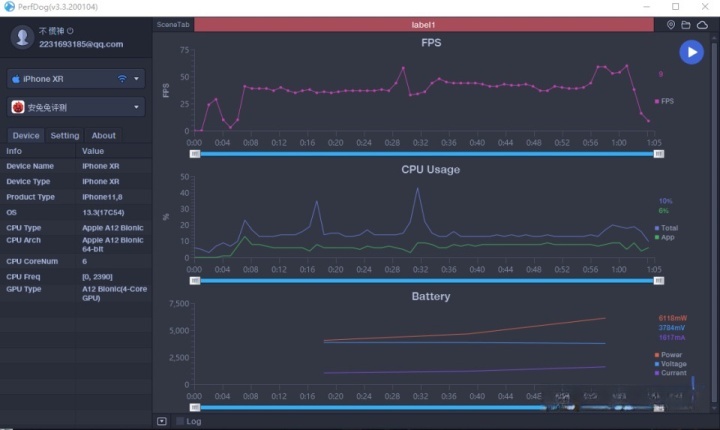Select the Device Type row
The width and height of the screenshot is (720, 430).
point(76,181)
